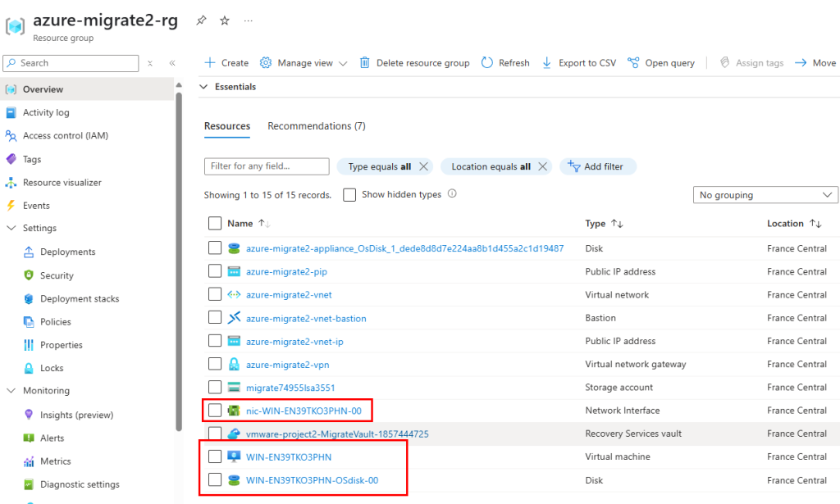Click the VPN gateway lock icon
Viewport: 840px width, 504px height.
point(234,365)
